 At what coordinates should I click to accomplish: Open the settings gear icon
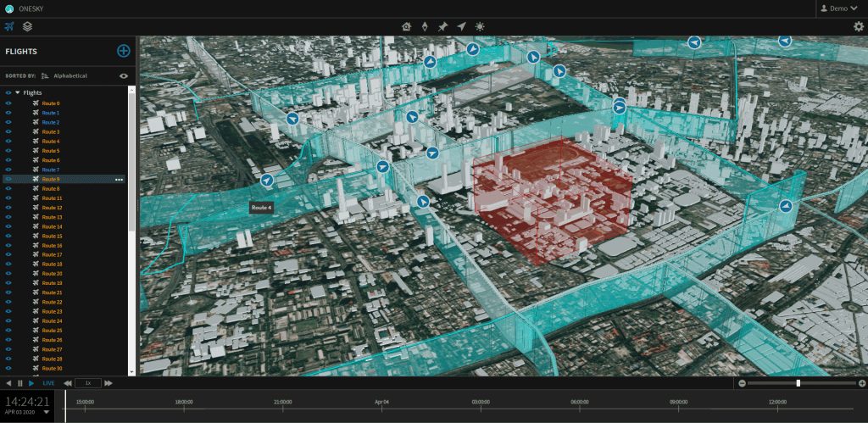(858, 26)
